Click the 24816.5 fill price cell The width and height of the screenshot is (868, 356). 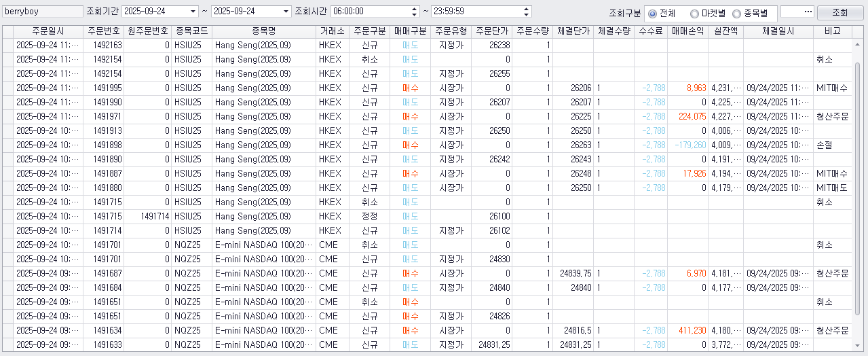tap(573, 330)
